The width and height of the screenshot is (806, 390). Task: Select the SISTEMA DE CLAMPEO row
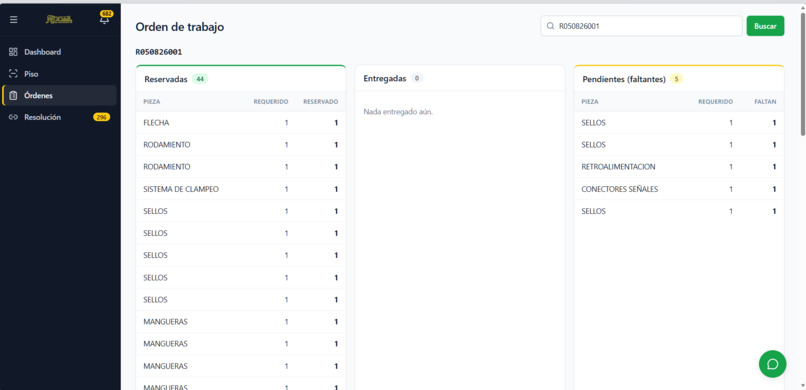coord(241,189)
